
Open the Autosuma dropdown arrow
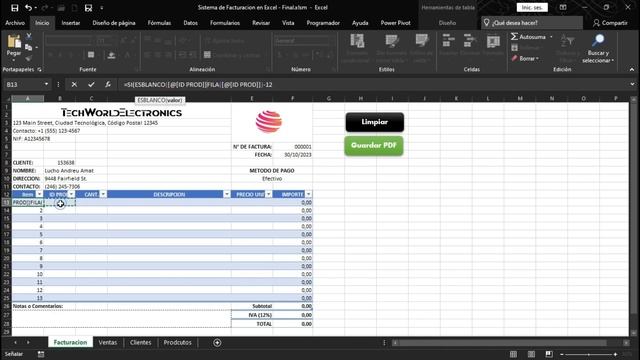pos(551,37)
